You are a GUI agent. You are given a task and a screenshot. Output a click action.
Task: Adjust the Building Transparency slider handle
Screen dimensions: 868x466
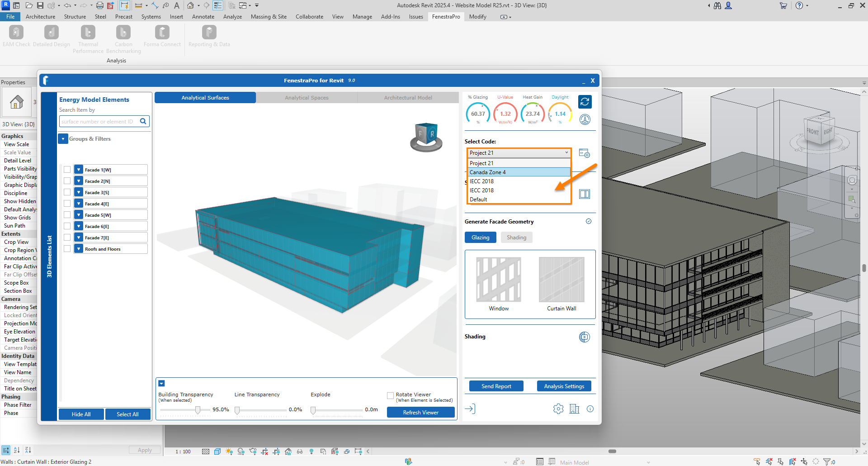click(x=198, y=410)
